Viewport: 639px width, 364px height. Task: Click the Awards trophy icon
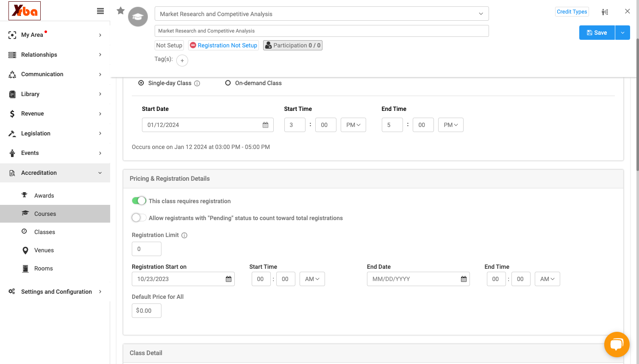[x=25, y=195]
